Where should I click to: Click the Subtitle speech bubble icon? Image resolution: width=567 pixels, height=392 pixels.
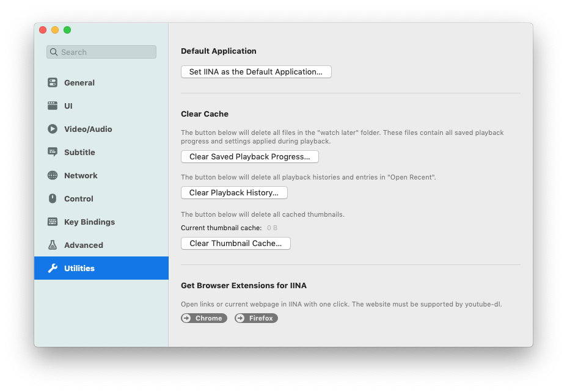click(x=53, y=152)
